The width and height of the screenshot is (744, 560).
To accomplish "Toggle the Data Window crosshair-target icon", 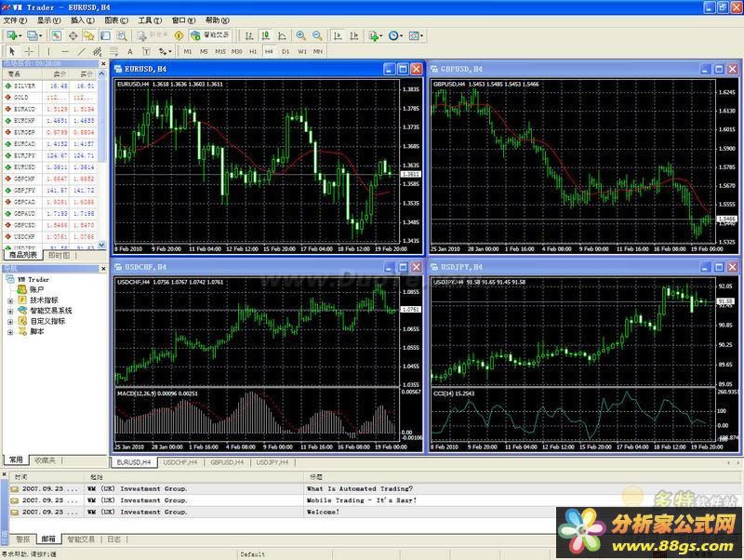I will point(73,35).
